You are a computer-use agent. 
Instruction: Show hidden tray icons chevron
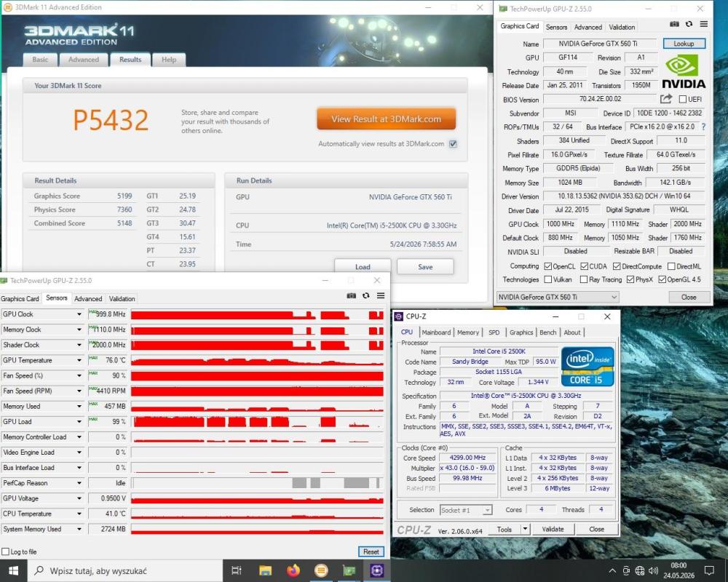(612, 571)
